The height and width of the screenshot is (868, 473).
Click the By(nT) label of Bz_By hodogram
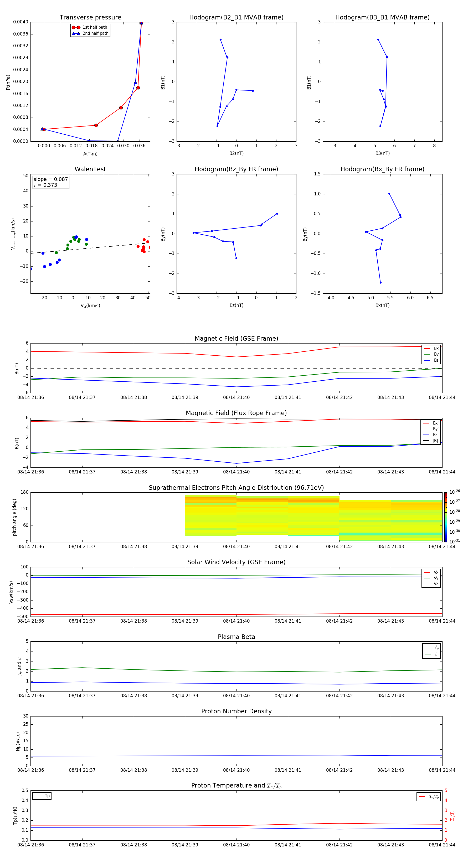pyautogui.click(x=163, y=234)
